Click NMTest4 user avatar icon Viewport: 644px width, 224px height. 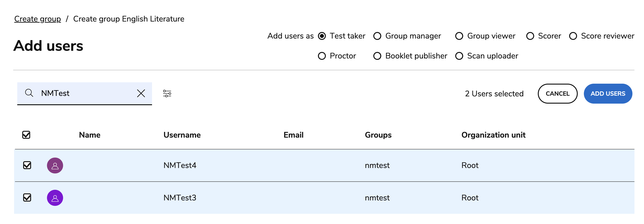pyautogui.click(x=55, y=165)
